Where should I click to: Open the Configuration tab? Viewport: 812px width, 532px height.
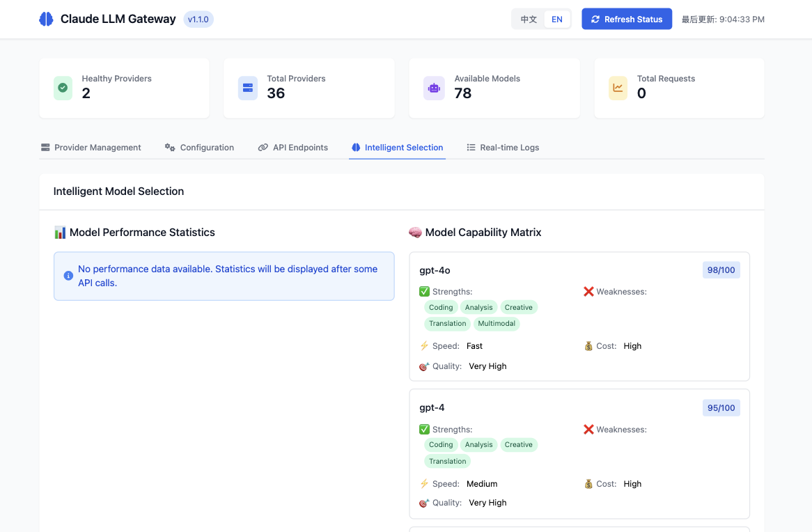coord(199,148)
